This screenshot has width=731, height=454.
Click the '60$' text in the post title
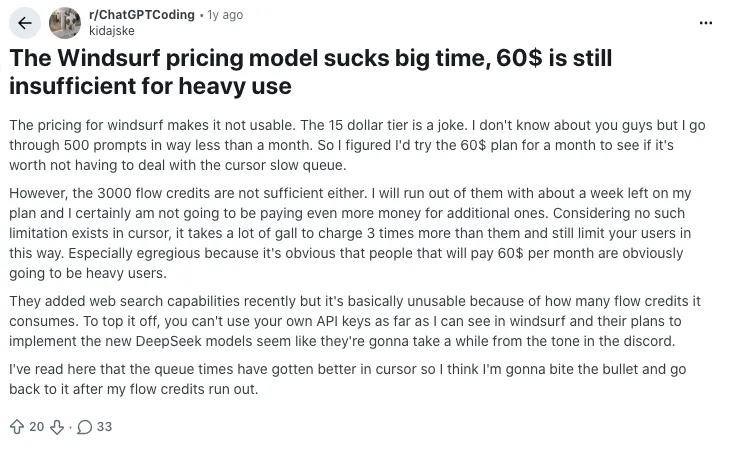coord(516,59)
